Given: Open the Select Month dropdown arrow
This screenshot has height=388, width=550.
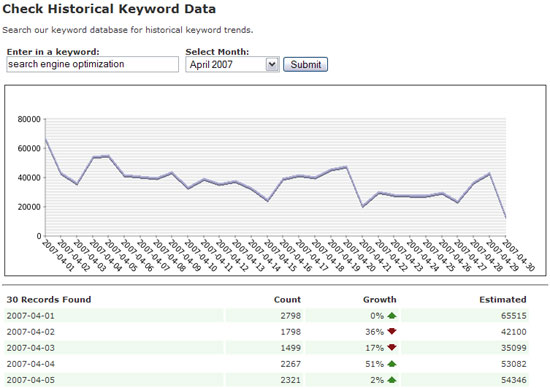Looking at the screenshot, I should 272,65.
